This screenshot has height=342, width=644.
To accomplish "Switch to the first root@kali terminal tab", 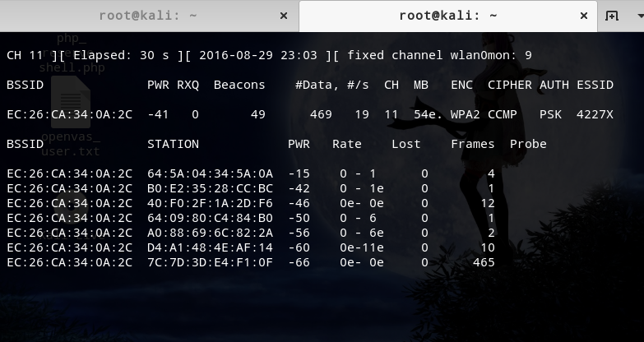I will (148, 16).
